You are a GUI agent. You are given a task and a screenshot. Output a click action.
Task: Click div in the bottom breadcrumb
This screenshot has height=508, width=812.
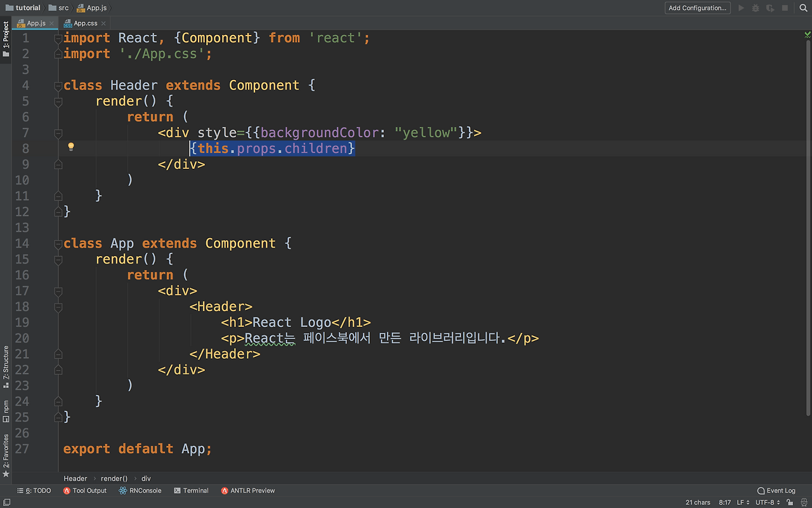146,478
